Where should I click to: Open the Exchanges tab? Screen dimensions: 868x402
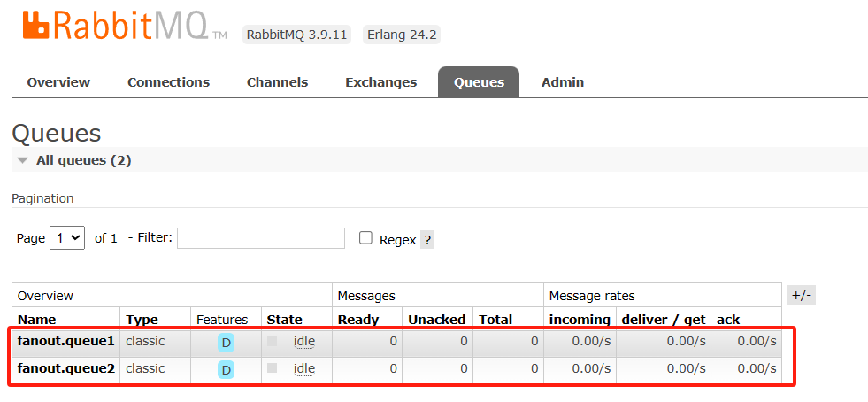(380, 82)
